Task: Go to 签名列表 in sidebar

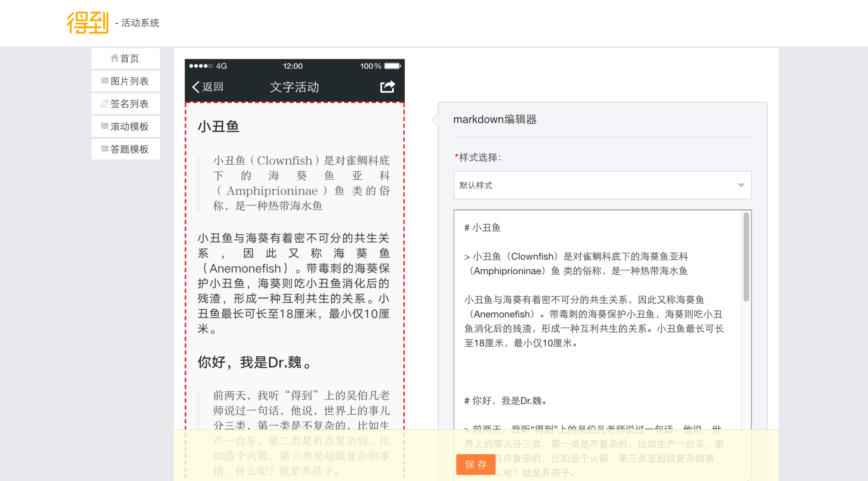Action: [x=129, y=104]
